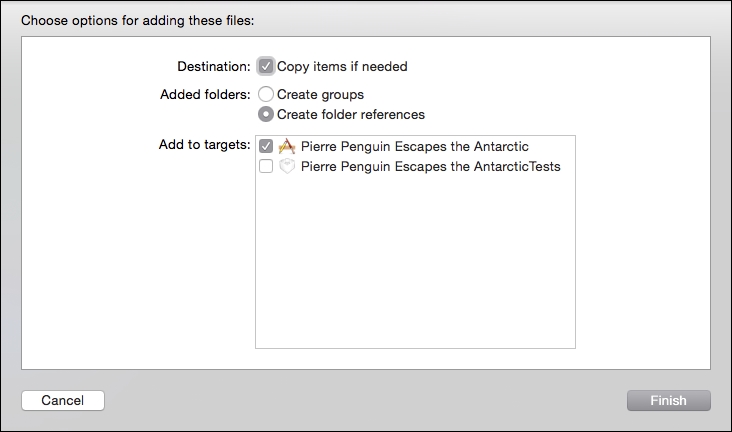Enable the Pierre Penguin Escapes the AntarcticTests target checkbox
Viewport: 732px width, 432px height.
(x=266, y=166)
